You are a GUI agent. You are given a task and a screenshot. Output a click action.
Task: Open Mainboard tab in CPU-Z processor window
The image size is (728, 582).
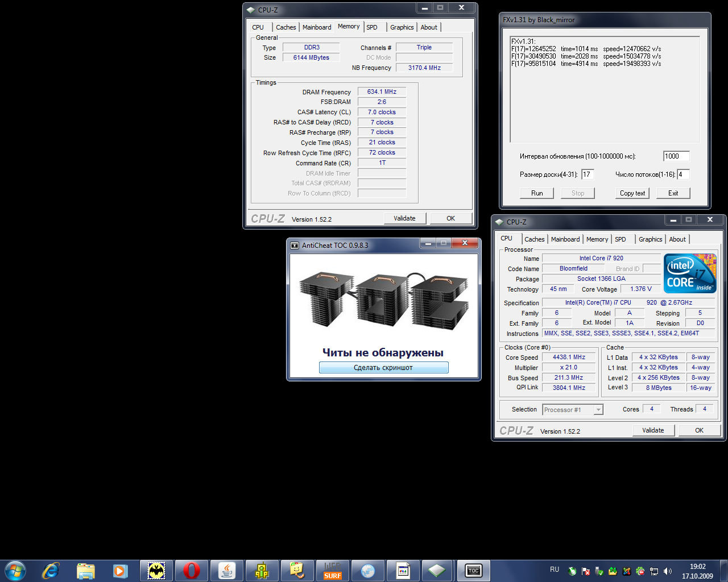565,239
